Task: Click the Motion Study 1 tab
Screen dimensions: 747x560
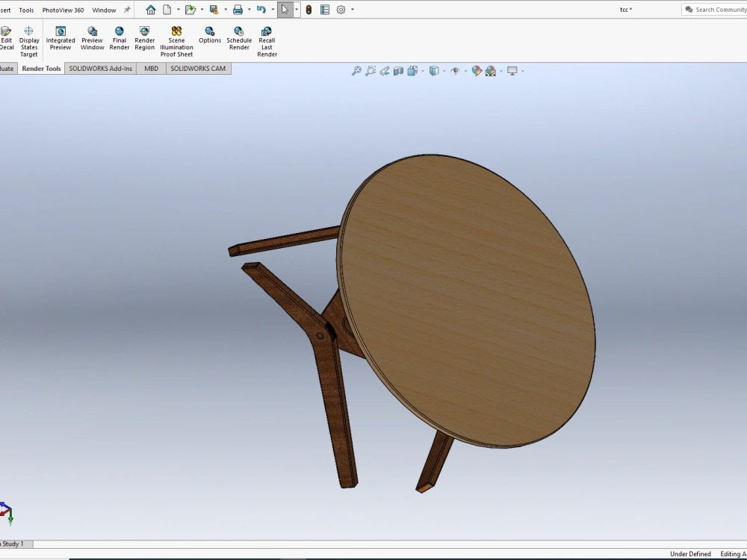Action: (12, 544)
